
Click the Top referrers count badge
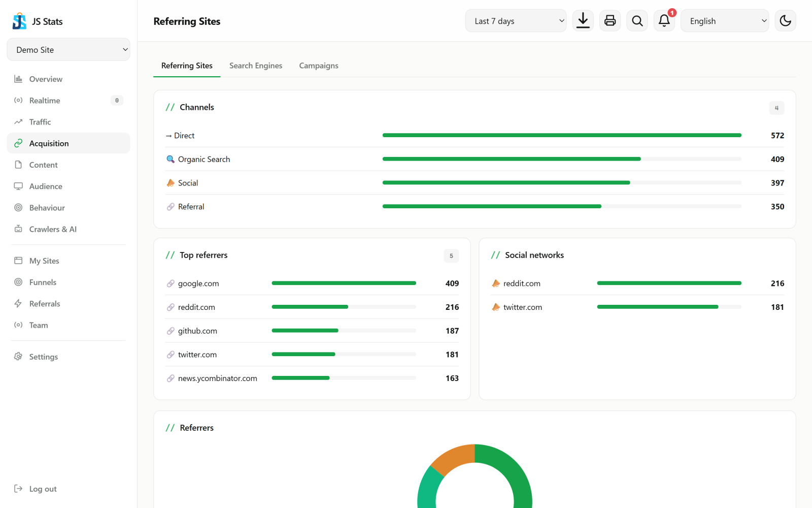451,256
